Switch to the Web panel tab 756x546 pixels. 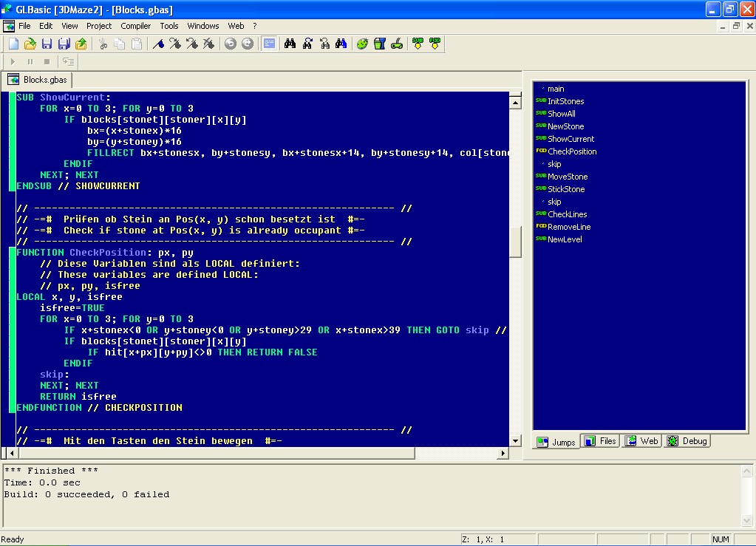tap(641, 441)
